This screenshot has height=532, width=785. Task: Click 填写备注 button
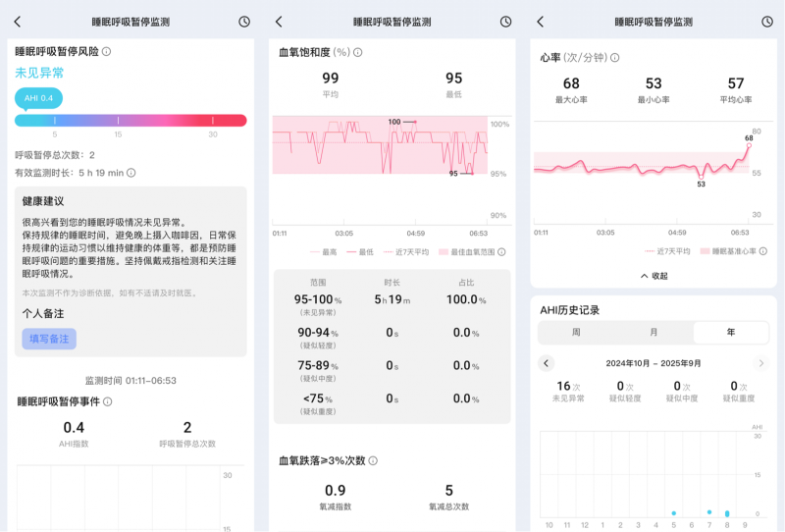(x=49, y=339)
